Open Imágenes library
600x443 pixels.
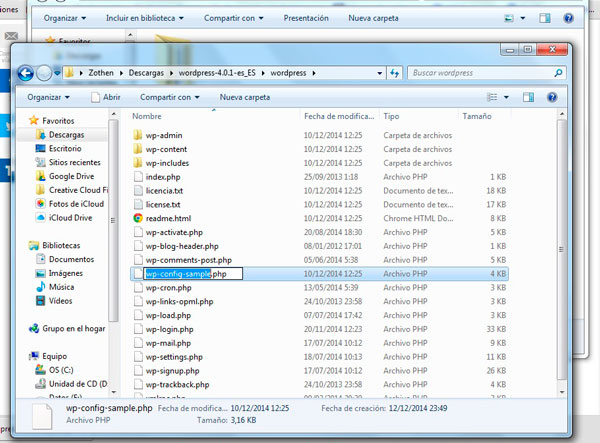[59, 273]
